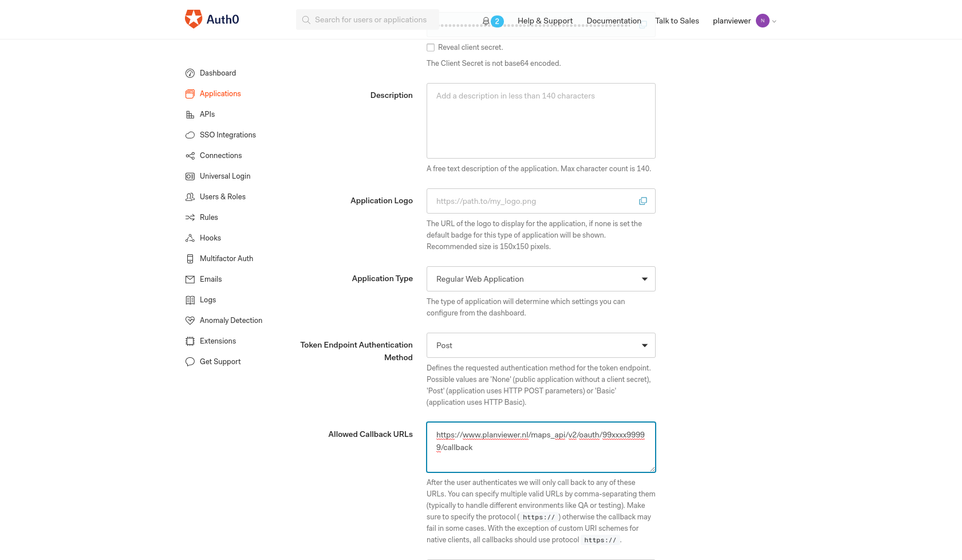Open Get Support from the sidebar

coord(220,361)
